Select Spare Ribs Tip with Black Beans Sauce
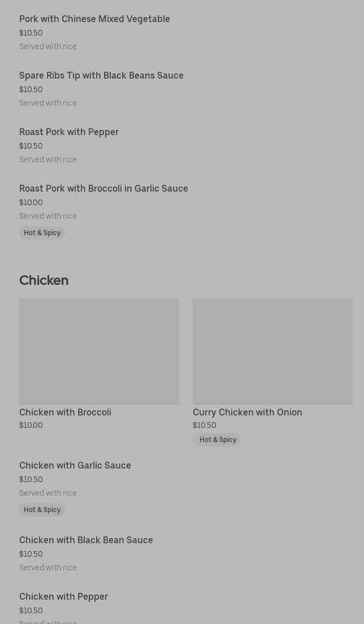Image resolution: width=364 pixels, height=624 pixels. tap(101, 76)
